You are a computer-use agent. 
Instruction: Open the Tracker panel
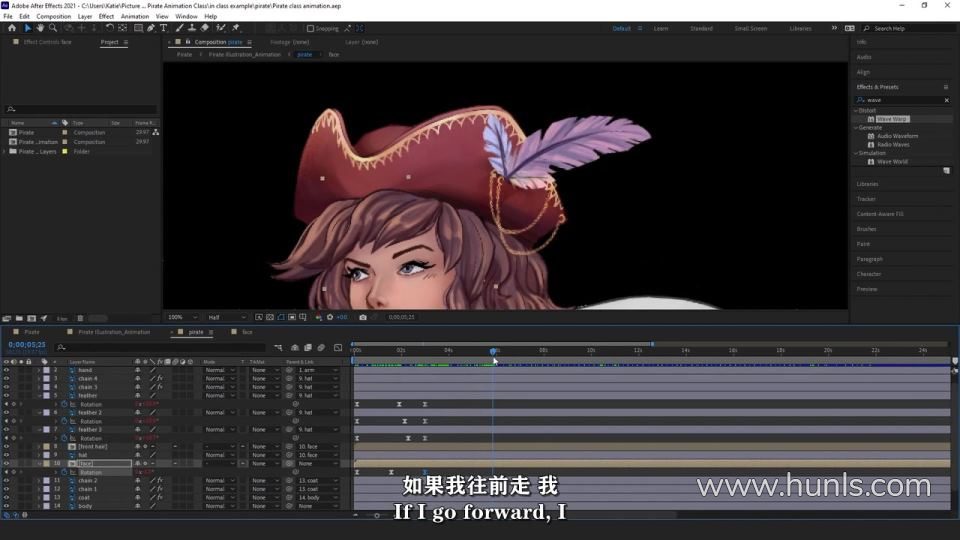coord(866,199)
